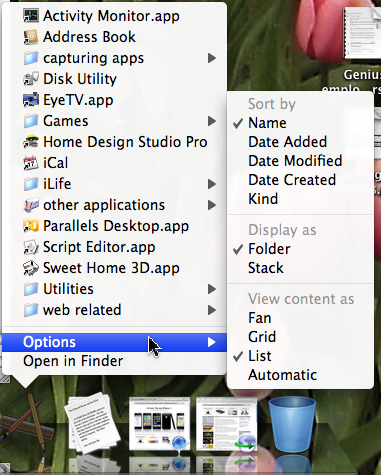Select the Options menu label

(x=49, y=342)
